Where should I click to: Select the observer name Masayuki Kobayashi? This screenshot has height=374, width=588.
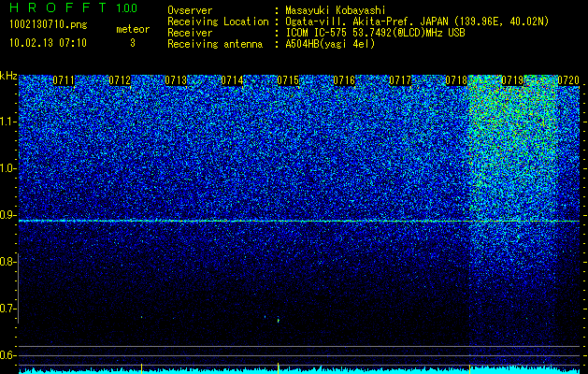[x=336, y=10]
